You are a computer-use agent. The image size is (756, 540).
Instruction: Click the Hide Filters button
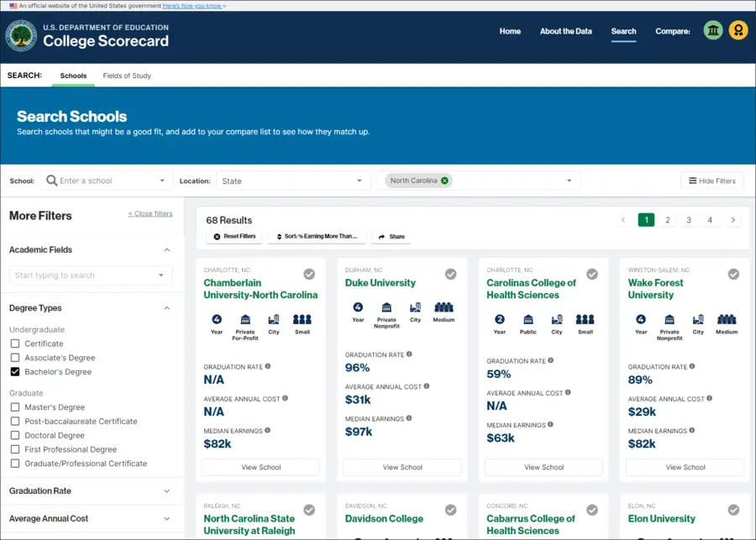click(x=712, y=181)
